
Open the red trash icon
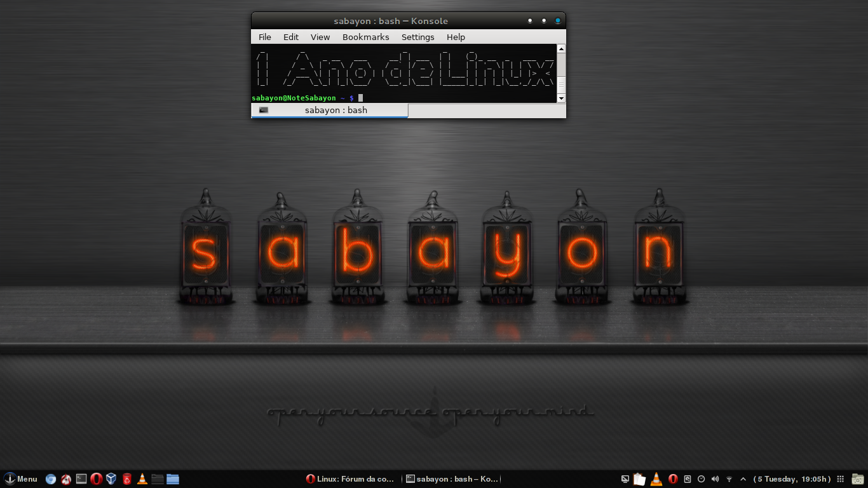point(127,479)
